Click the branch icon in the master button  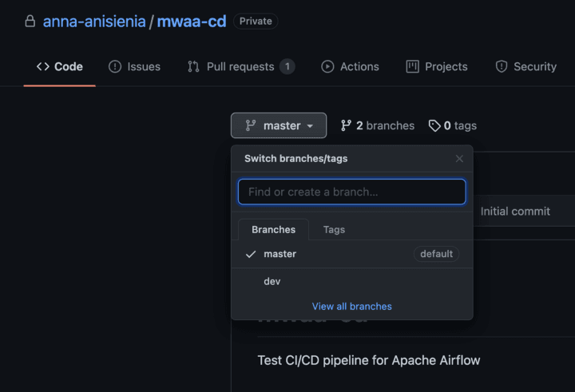[x=251, y=125]
